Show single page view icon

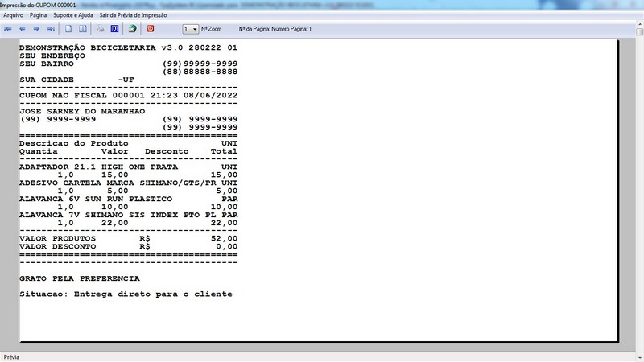pos(68,29)
